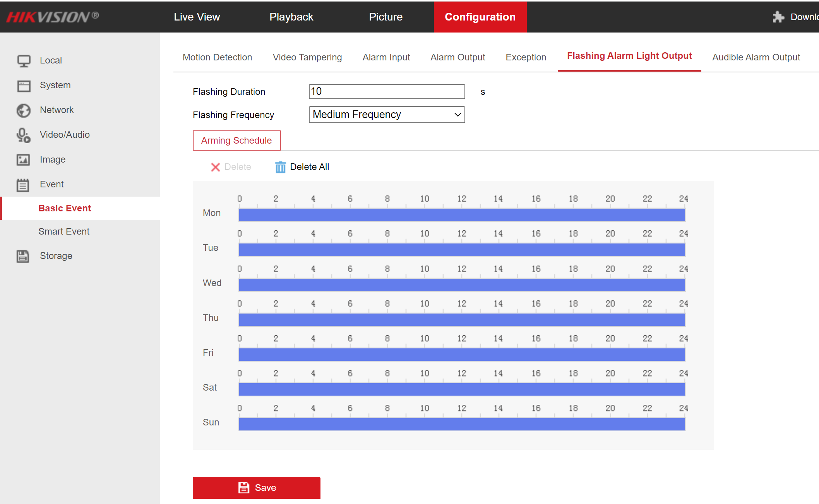Click the Network globe icon
Image resolution: width=819 pixels, height=504 pixels.
pos(24,110)
